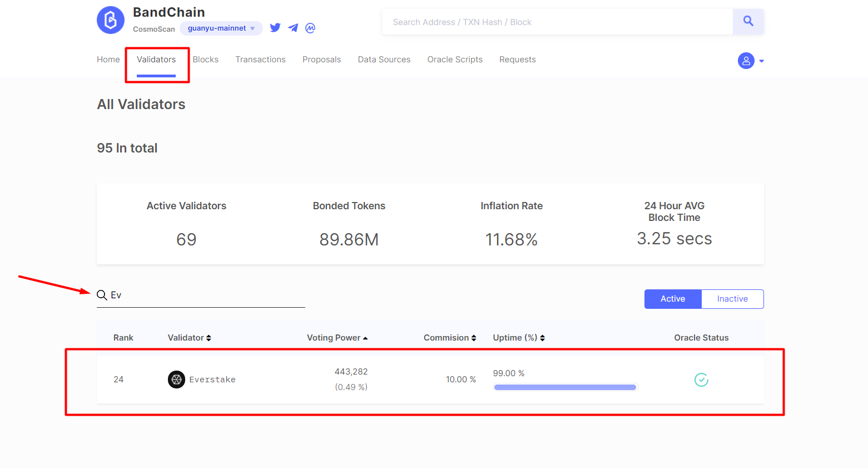Open the Blocks tab
Screen dimensions: 868x468
tap(206, 60)
